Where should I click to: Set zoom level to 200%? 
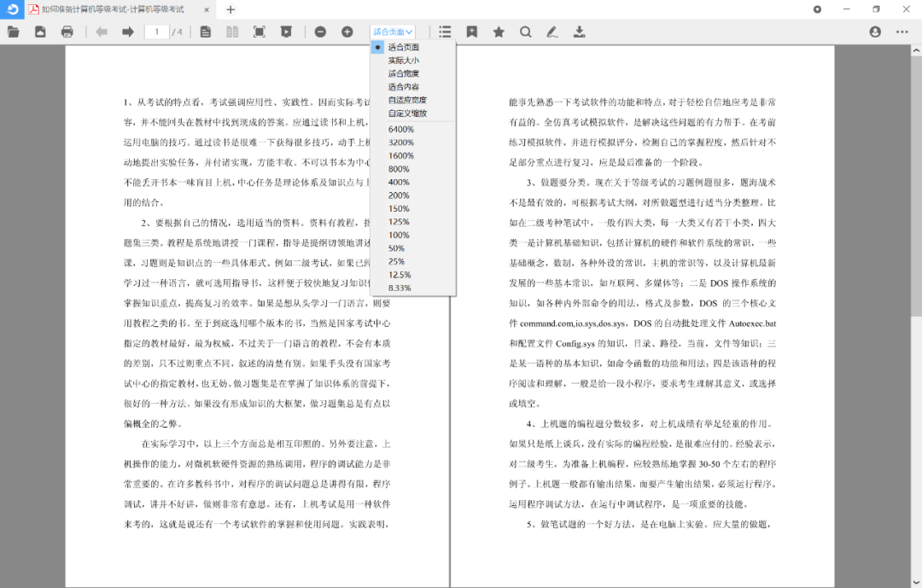pos(399,195)
